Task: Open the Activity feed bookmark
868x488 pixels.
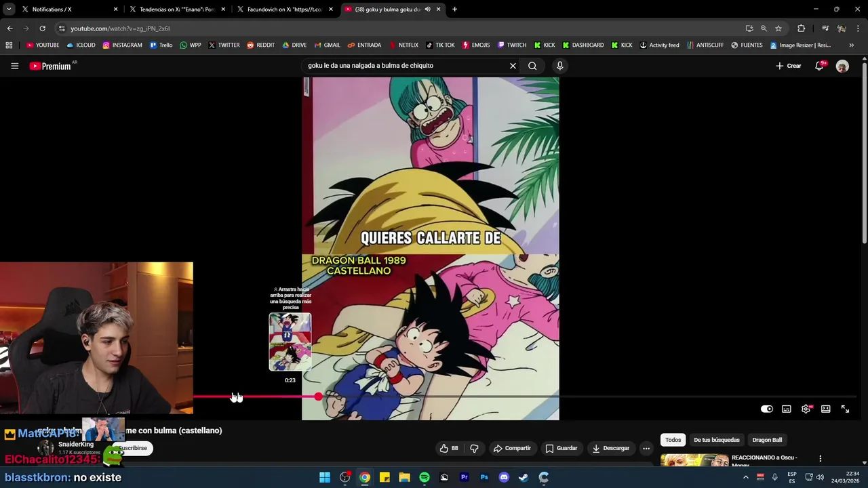Action: pyautogui.click(x=659, y=45)
